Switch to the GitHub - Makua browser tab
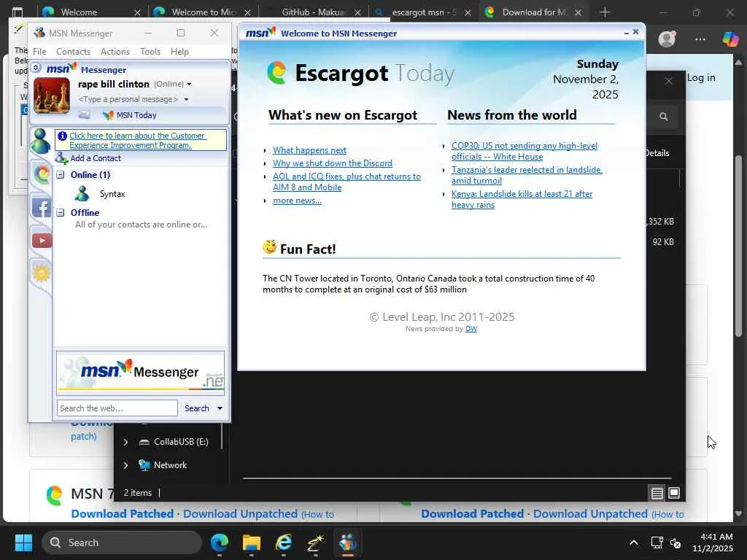 click(x=313, y=12)
